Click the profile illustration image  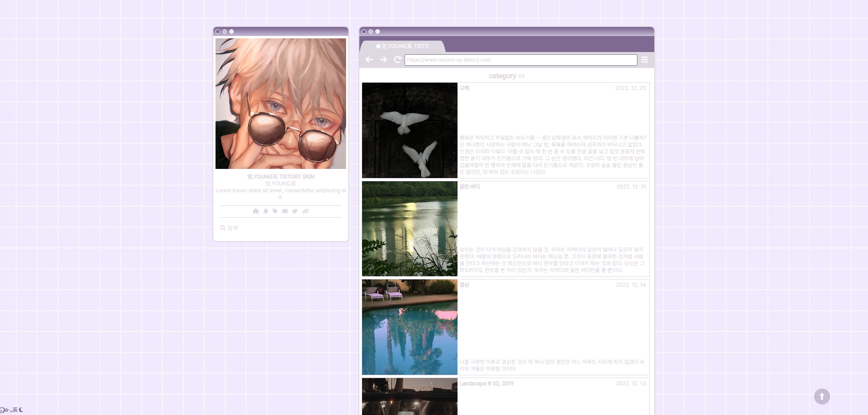coord(281,104)
